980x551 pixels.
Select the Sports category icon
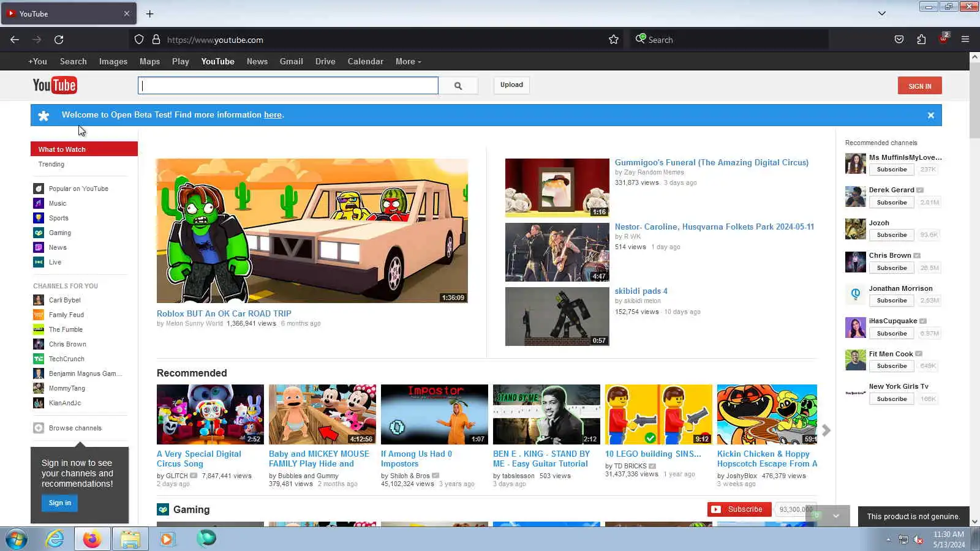39,218
